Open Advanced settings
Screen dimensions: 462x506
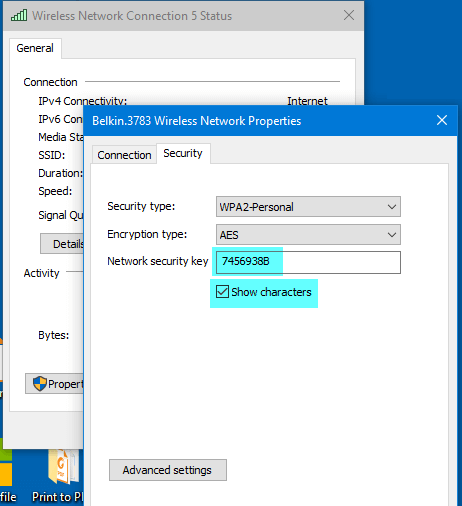coord(168,470)
